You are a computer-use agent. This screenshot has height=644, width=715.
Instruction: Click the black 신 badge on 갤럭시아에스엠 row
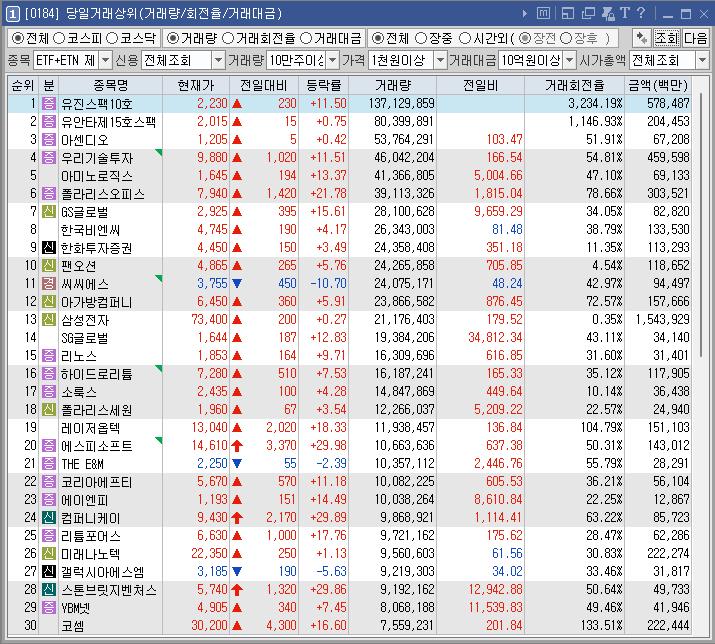tap(49, 571)
